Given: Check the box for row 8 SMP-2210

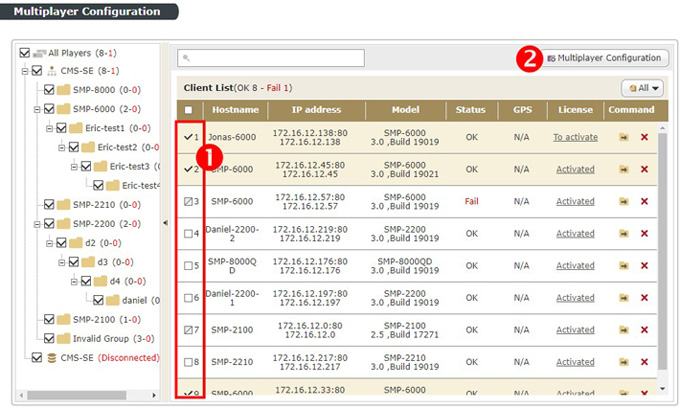Looking at the screenshot, I should (x=188, y=362).
